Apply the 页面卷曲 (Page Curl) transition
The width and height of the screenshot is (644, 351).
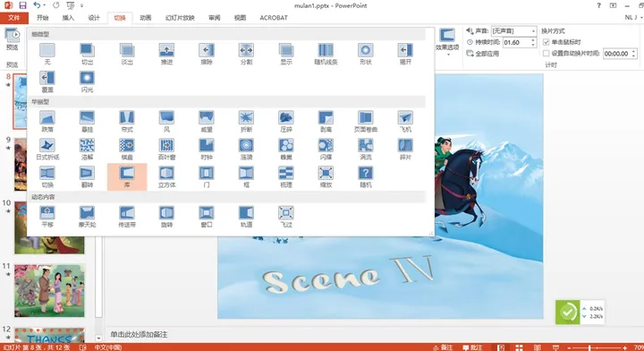[366, 121]
